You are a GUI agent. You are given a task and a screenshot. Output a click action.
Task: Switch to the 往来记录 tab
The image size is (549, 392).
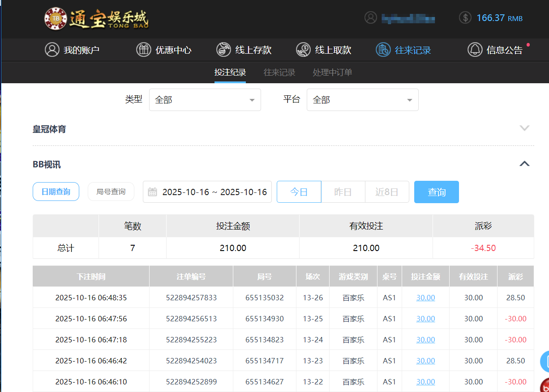pyautogui.click(x=279, y=72)
